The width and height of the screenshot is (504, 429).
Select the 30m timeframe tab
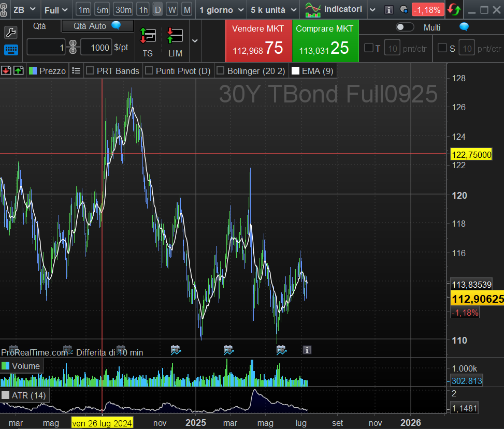coord(123,10)
